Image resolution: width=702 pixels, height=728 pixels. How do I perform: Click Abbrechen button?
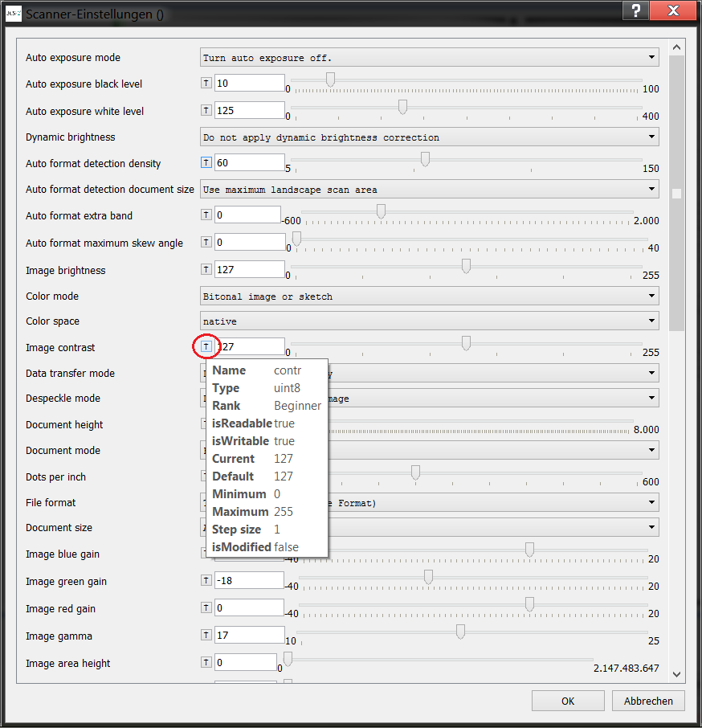pos(648,701)
